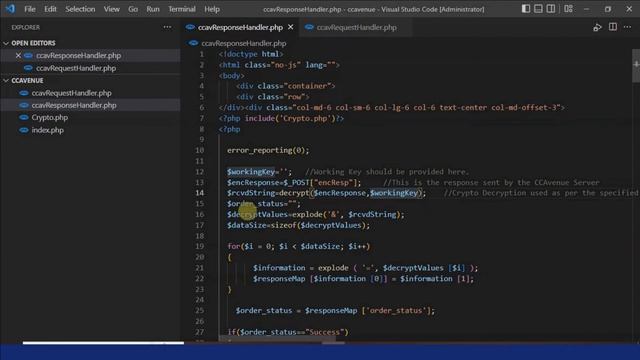Close ccavResponseHandler.php in Open Editors
The width and height of the screenshot is (640, 360).
(18, 56)
